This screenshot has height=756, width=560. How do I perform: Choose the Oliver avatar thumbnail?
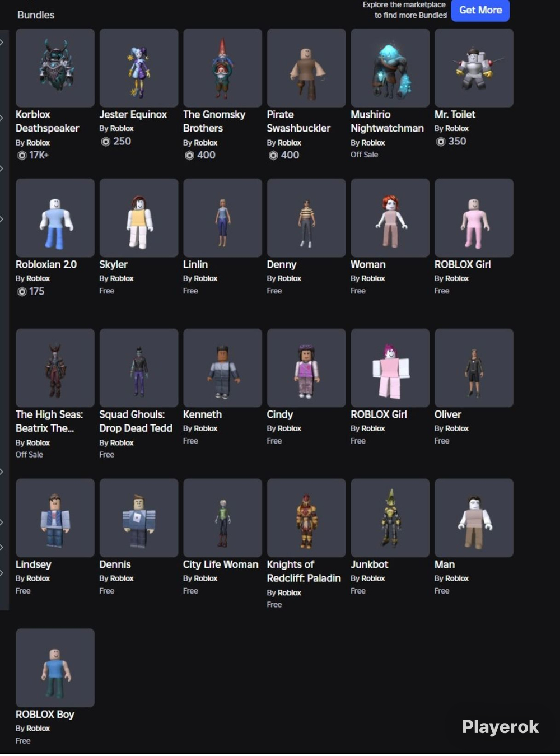[x=474, y=368]
